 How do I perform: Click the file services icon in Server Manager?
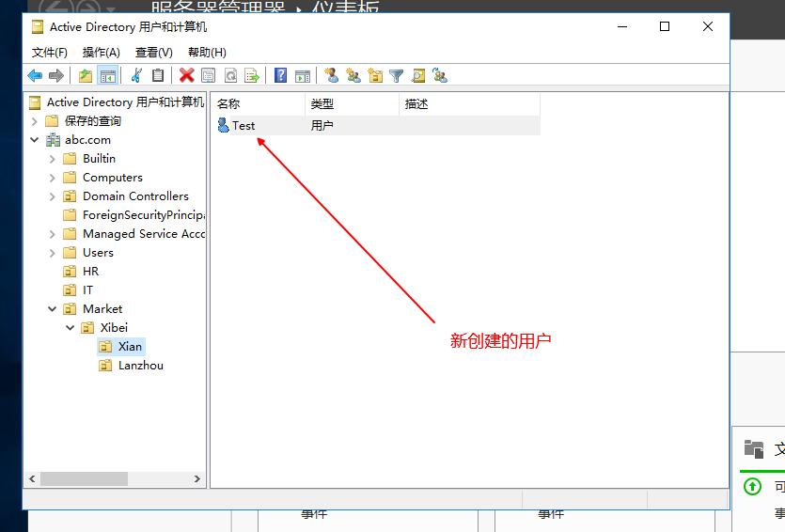pos(753,449)
